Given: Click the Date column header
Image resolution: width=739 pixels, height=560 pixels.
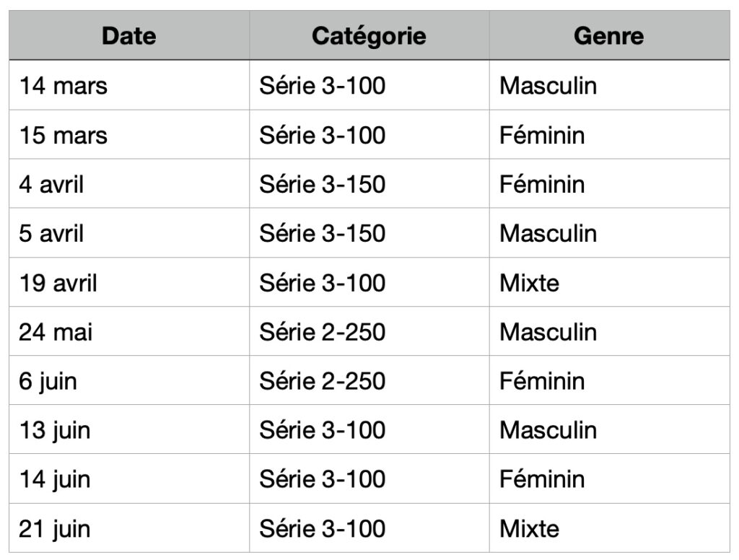Looking at the screenshot, I should coord(128,36).
